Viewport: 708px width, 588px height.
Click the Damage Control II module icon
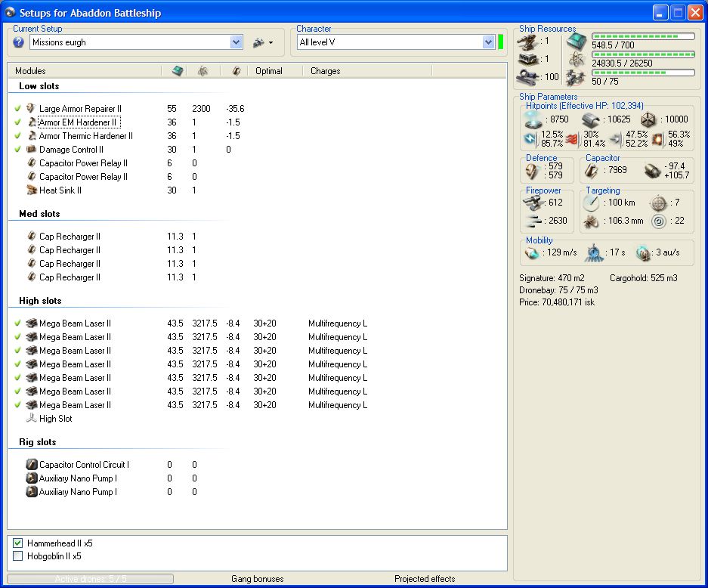(32, 150)
